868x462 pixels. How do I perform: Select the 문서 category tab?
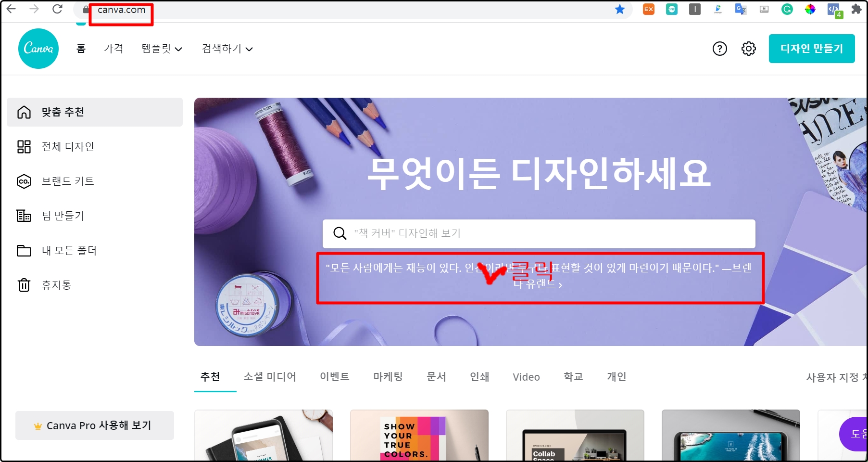[x=437, y=377]
